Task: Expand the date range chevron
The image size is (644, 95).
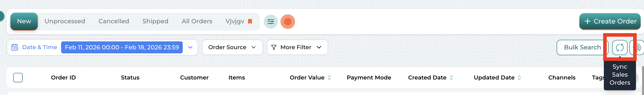Action: click(190, 47)
